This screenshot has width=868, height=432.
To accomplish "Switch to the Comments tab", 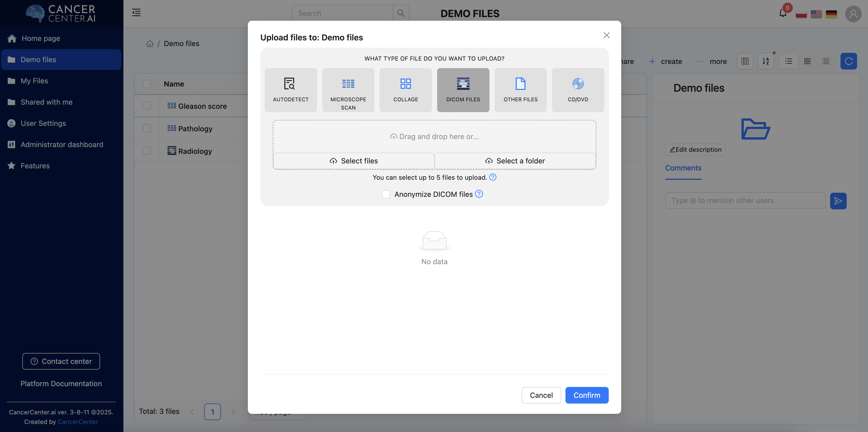I will pos(683,168).
